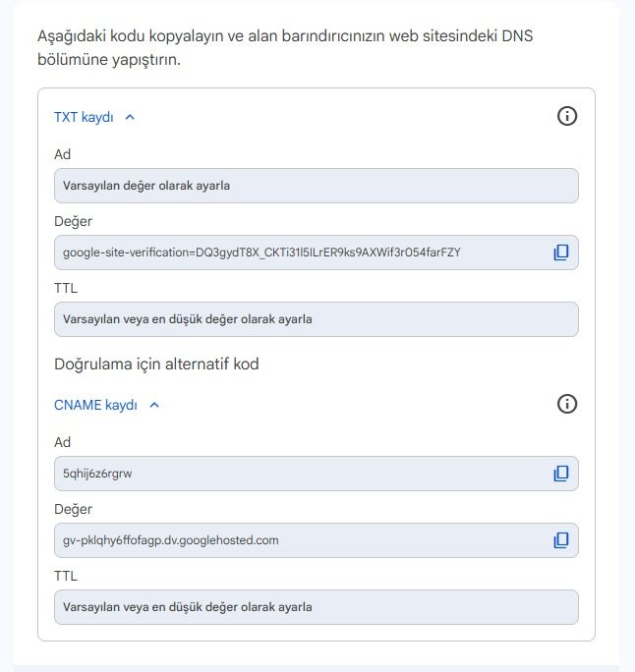The image size is (635, 672).
Task: Click the 5qhij6z6rgrw name field
Action: [316, 474]
